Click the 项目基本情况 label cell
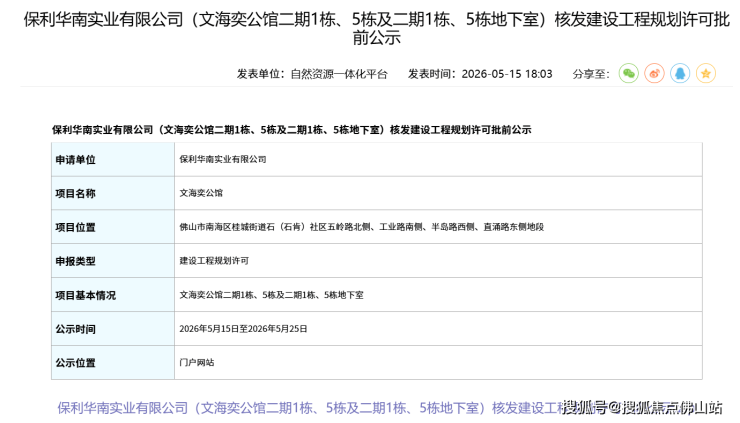This screenshot has width=740, height=423. tap(113, 295)
